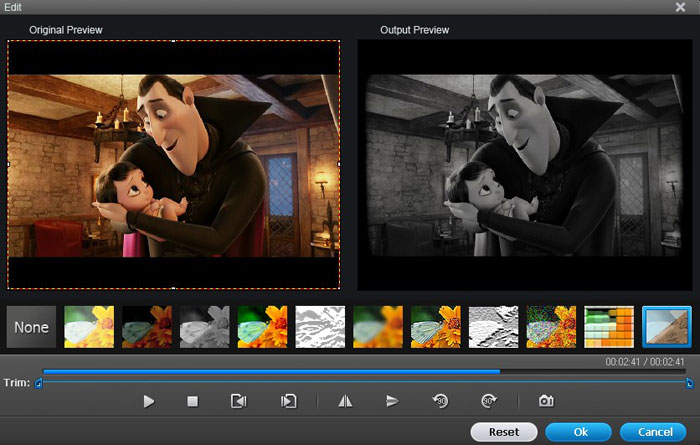The image size is (700, 445).
Task: Apply the grayscale butterfly effect thumbnail
Action: 204,327
